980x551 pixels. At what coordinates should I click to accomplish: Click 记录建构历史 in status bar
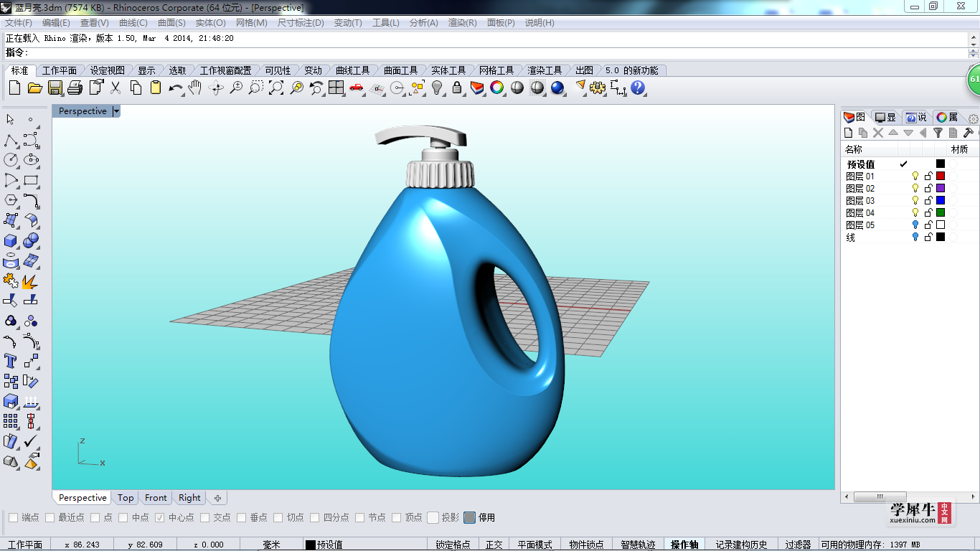[x=741, y=545]
